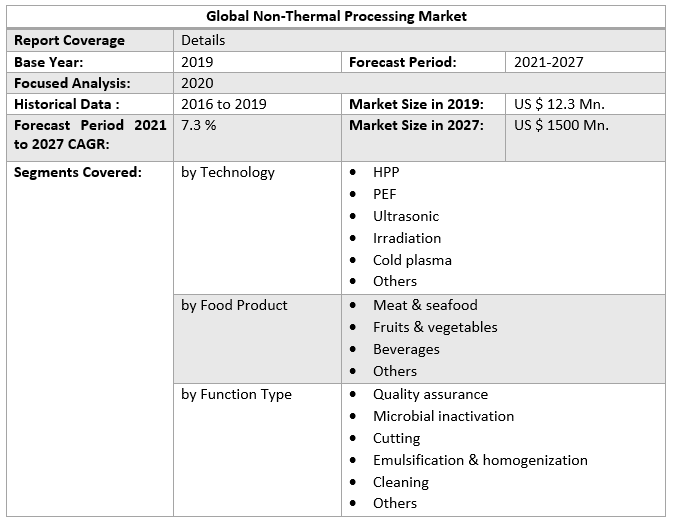Select the Focused Analysis value 2020
This screenshot has height=525, width=674.
[x=198, y=83]
